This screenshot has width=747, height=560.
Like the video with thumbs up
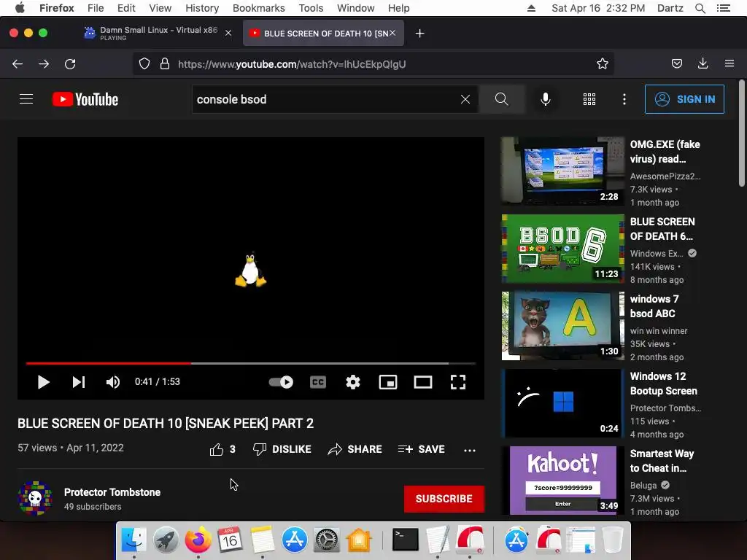tap(222, 449)
